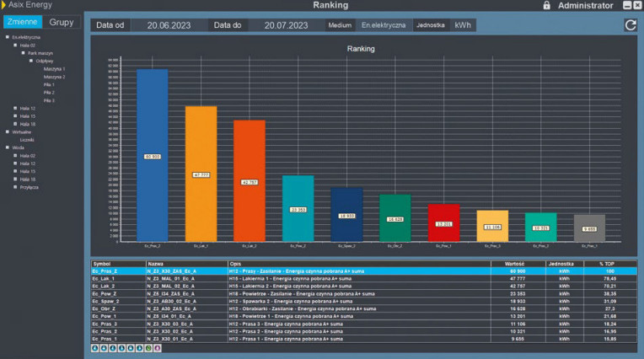Select Piła 3 in the tree
This screenshot has height=359, width=644.
click(x=49, y=100)
